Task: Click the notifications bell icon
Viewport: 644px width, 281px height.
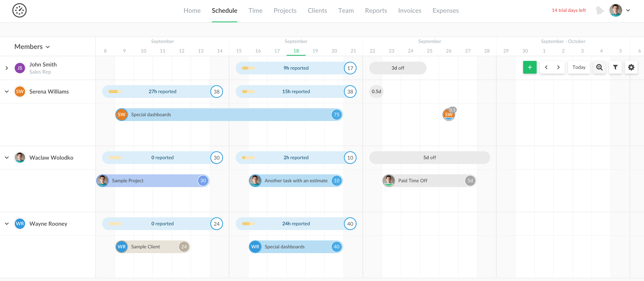Action: click(x=600, y=11)
